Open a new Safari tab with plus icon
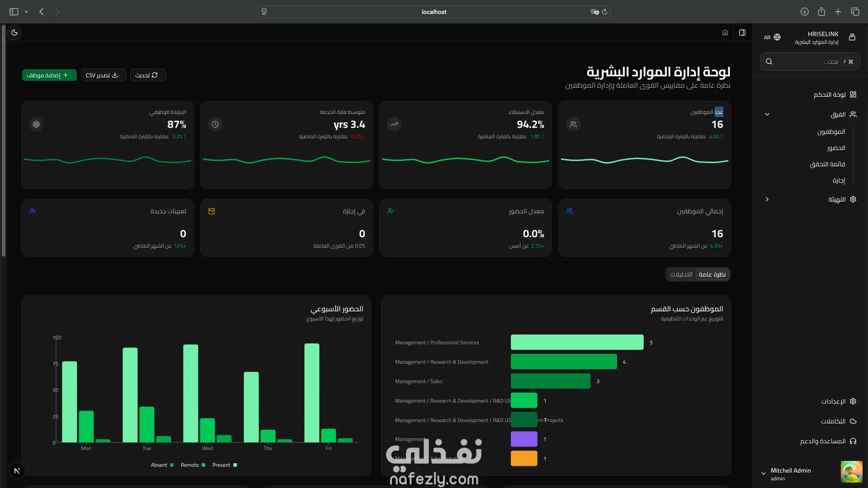This screenshot has width=868, height=488. (838, 12)
